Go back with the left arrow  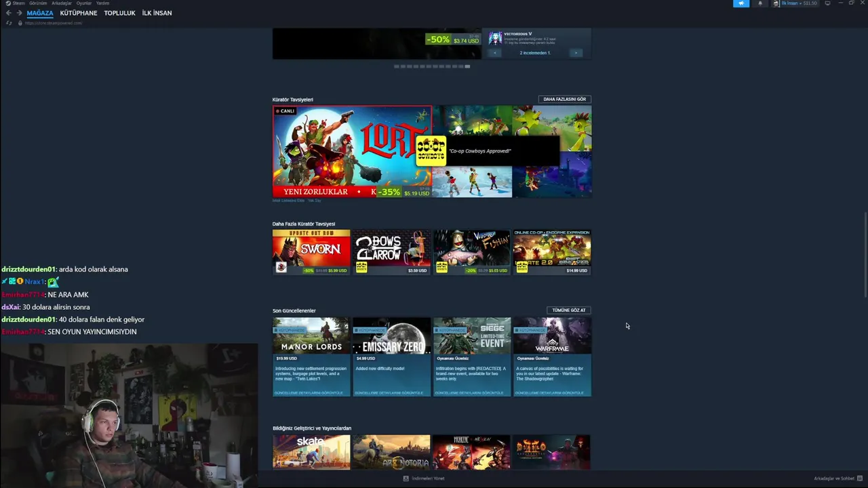(x=8, y=13)
